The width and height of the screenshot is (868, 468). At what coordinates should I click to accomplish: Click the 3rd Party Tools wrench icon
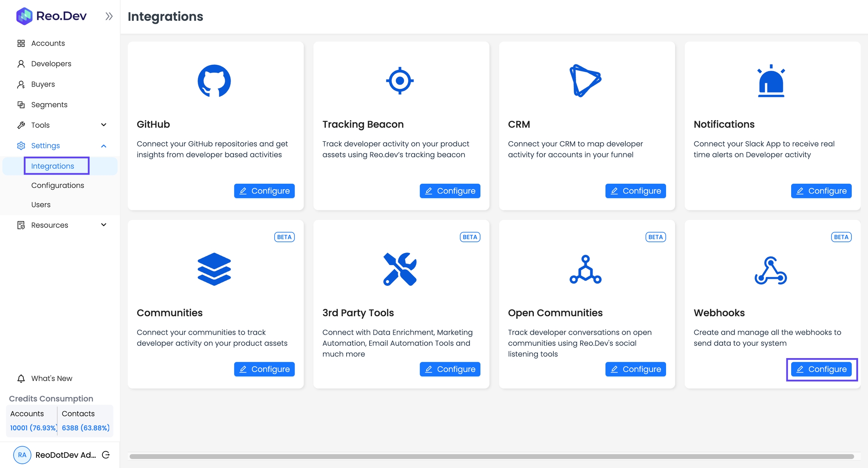(x=400, y=269)
